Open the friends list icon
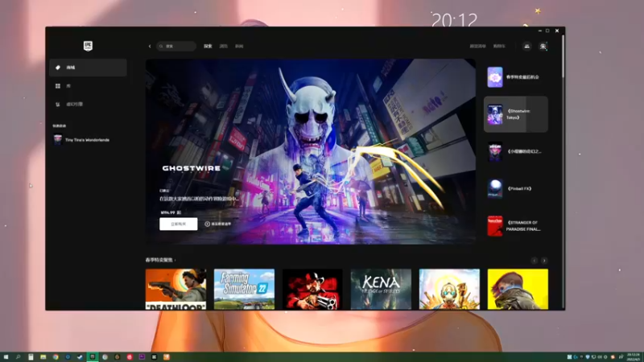 (x=527, y=47)
